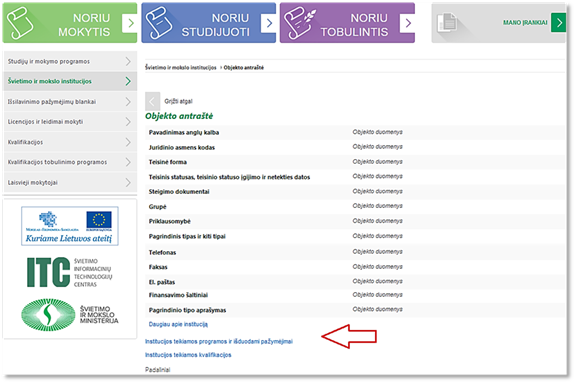Open MANO ĮRANKIAI label
This screenshot has width=575, height=383.
click(525, 23)
